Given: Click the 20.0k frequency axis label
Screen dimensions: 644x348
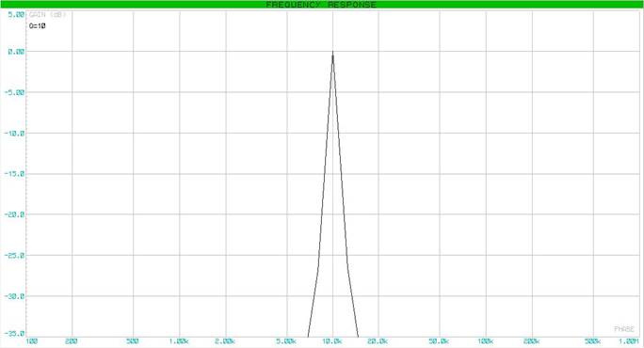Looking at the screenshot, I should (x=378, y=341).
